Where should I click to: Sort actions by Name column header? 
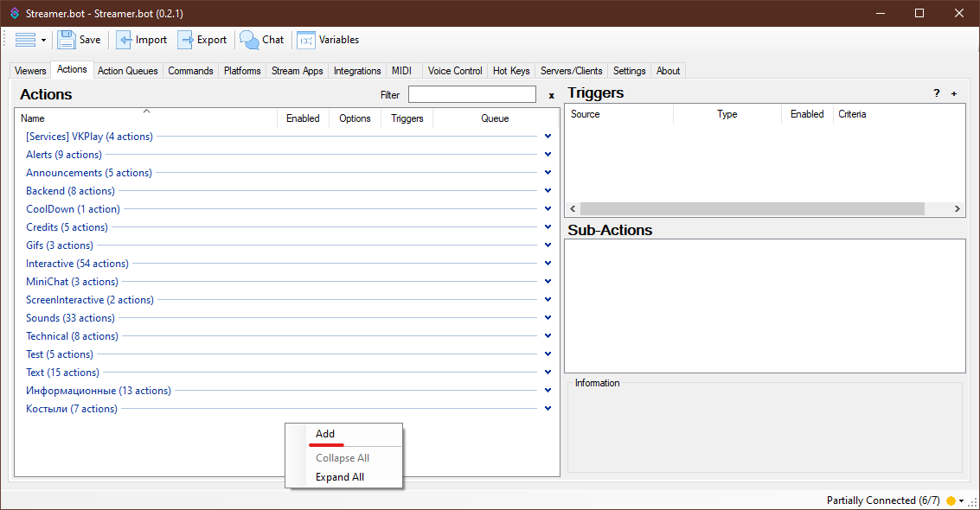146,118
